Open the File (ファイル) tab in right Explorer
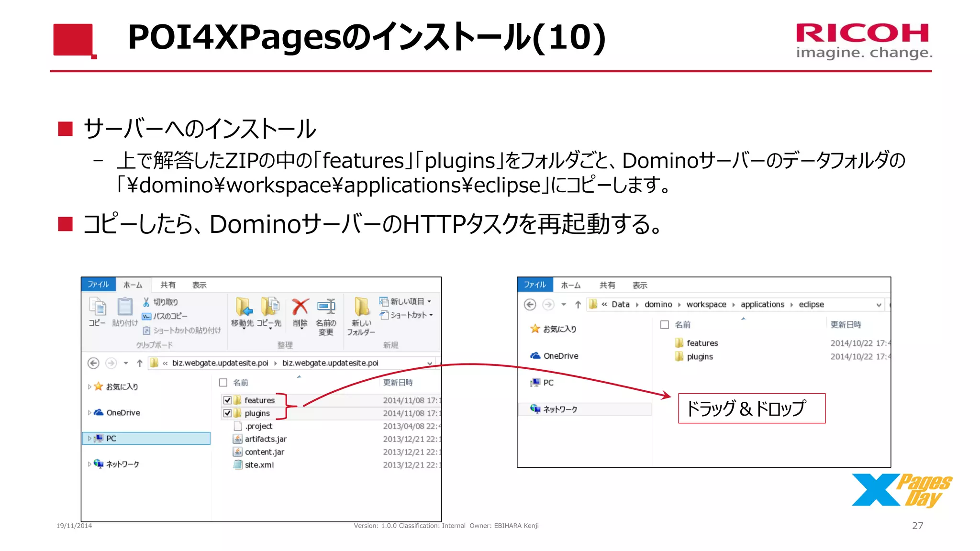Image resolution: width=980 pixels, height=551 pixels. [535, 285]
